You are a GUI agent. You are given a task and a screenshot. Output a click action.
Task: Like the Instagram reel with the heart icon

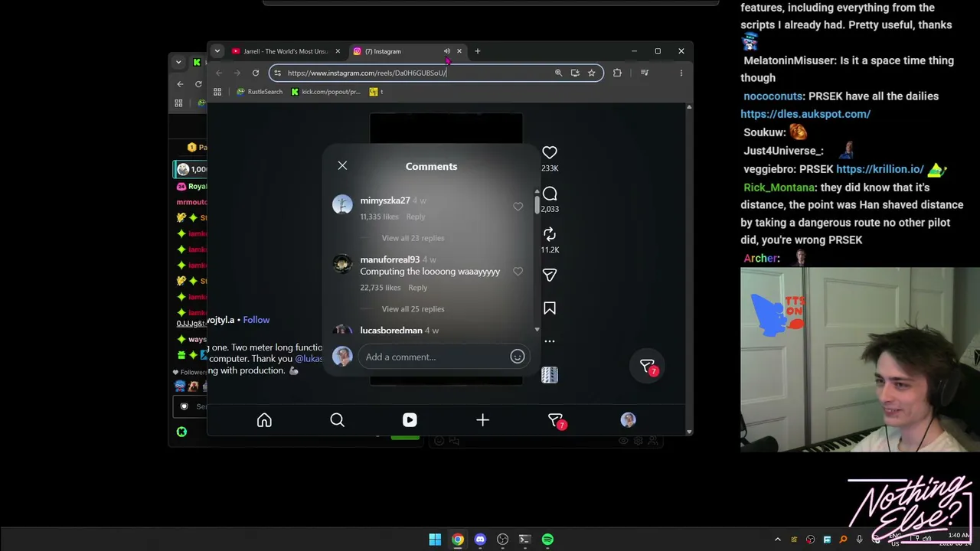click(x=550, y=152)
